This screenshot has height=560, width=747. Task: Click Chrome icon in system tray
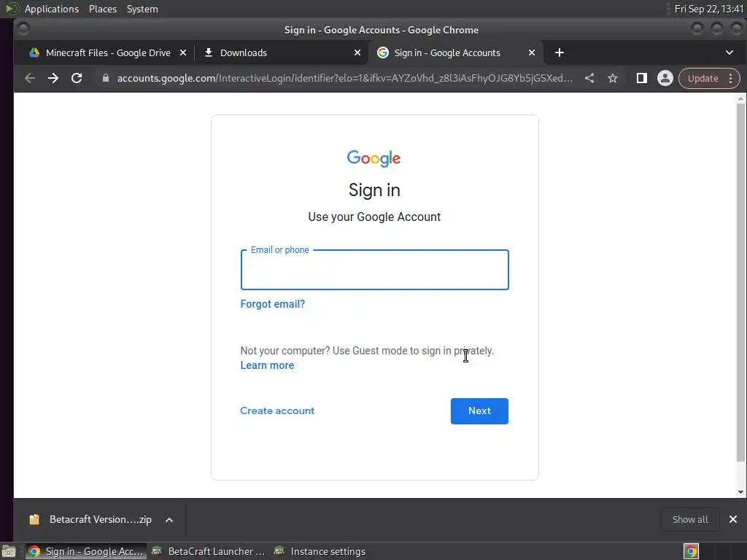pos(691,551)
